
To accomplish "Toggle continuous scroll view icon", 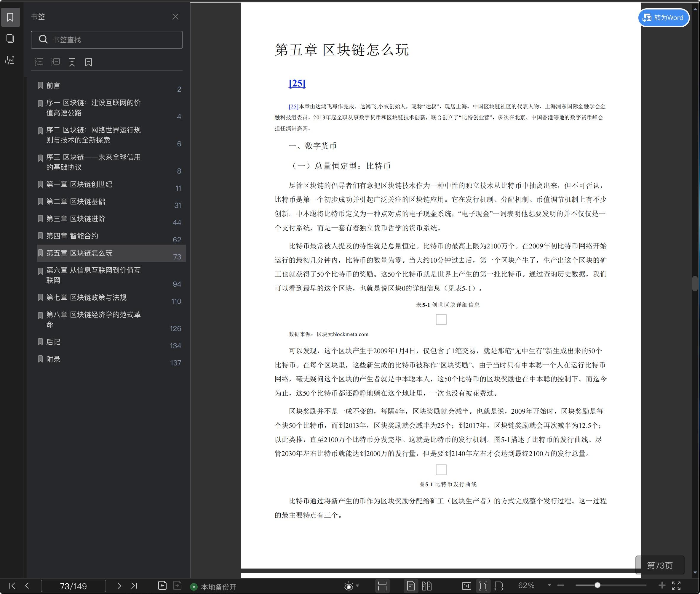I will point(382,586).
